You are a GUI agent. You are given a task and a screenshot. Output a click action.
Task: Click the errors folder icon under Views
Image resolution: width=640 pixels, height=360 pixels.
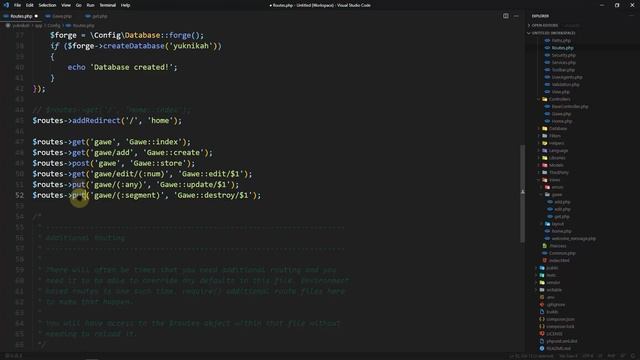[547, 187]
